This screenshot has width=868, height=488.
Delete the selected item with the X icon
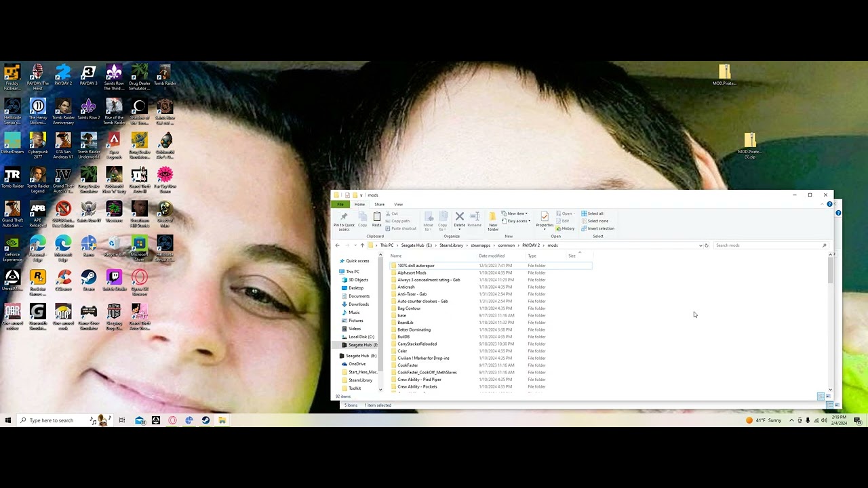click(x=460, y=220)
